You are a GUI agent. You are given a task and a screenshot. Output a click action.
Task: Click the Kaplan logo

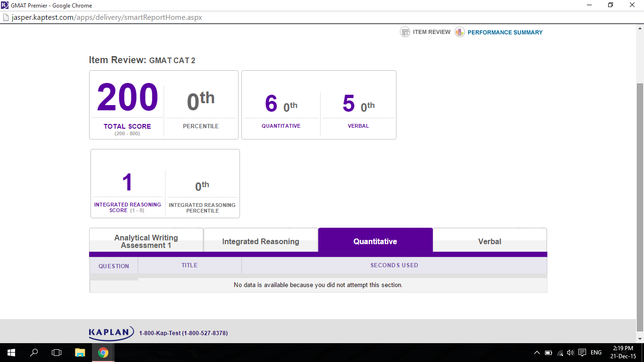[x=111, y=332]
